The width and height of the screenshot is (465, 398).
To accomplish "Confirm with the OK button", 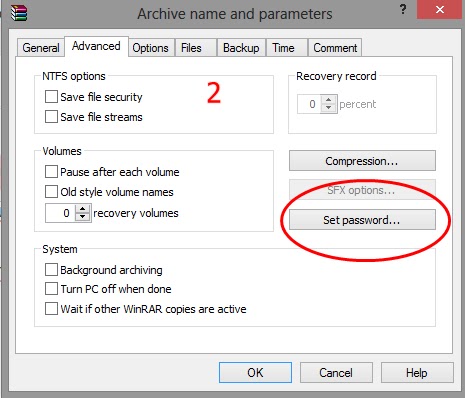I will (x=255, y=373).
